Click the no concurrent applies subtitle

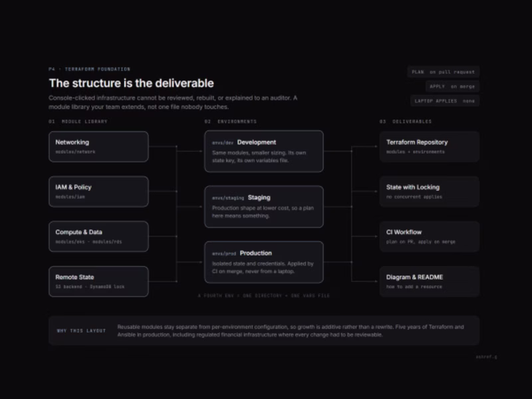[414, 197]
